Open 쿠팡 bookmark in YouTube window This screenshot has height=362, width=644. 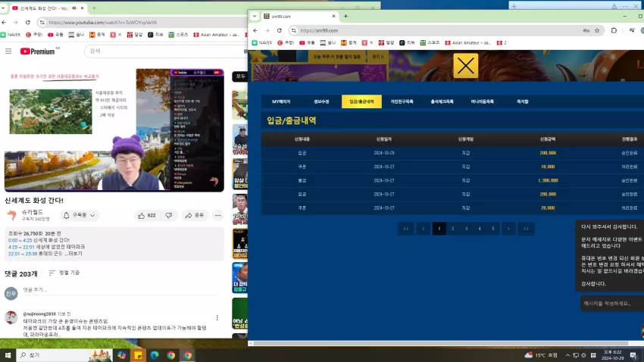point(34,35)
